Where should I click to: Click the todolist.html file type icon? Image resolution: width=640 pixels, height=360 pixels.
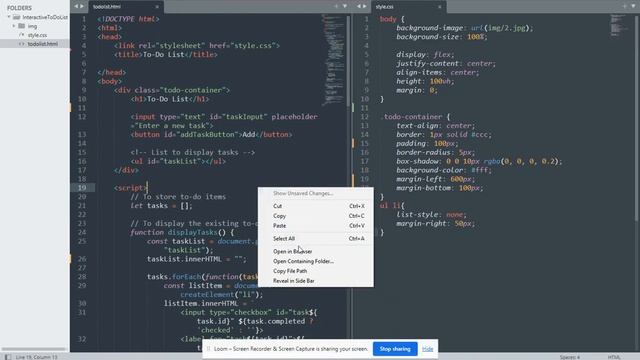[x=22, y=44]
